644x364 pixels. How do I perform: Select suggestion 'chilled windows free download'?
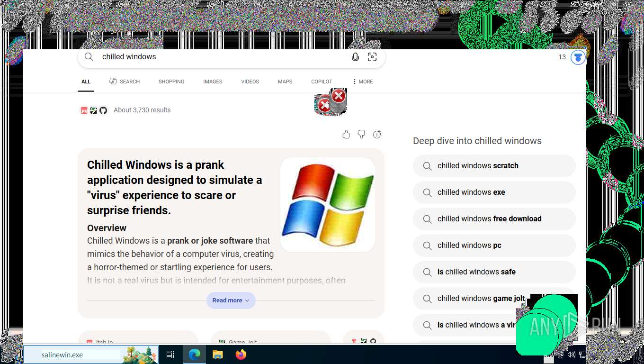coord(494,219)
